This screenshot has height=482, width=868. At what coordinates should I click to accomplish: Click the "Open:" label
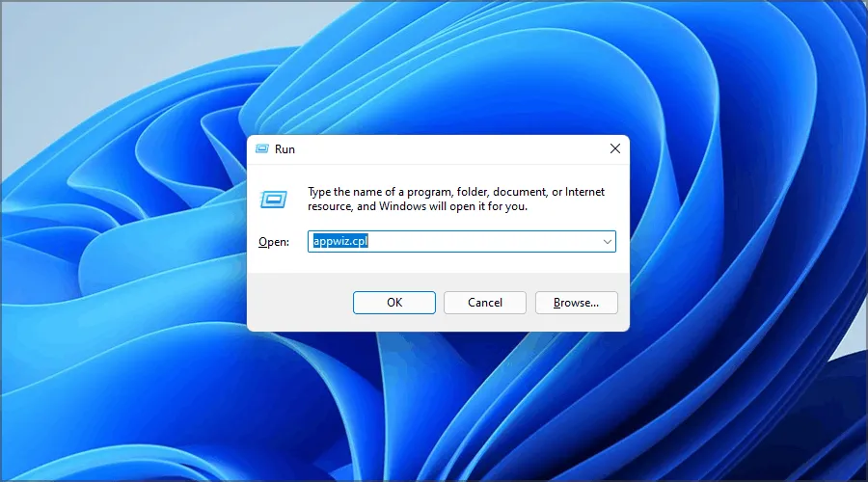pyautogui.click(x=274, y=242)
